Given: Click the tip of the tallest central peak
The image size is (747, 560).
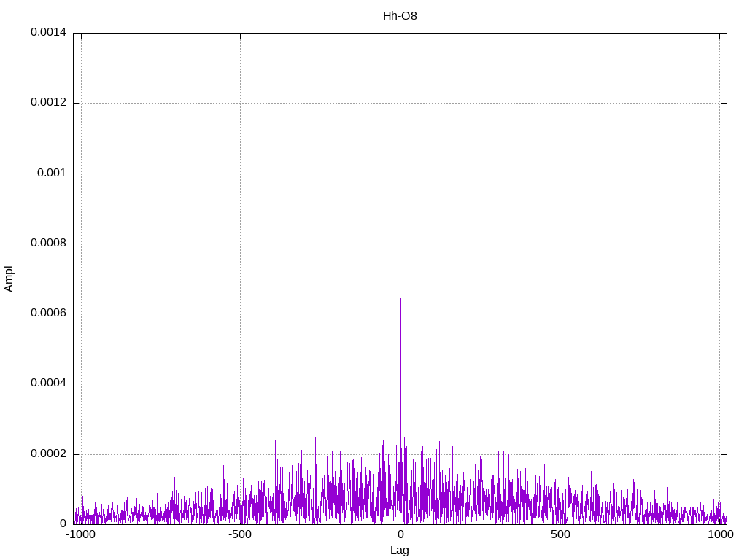Looking at the screenshot, I should [x=400, y=84].
